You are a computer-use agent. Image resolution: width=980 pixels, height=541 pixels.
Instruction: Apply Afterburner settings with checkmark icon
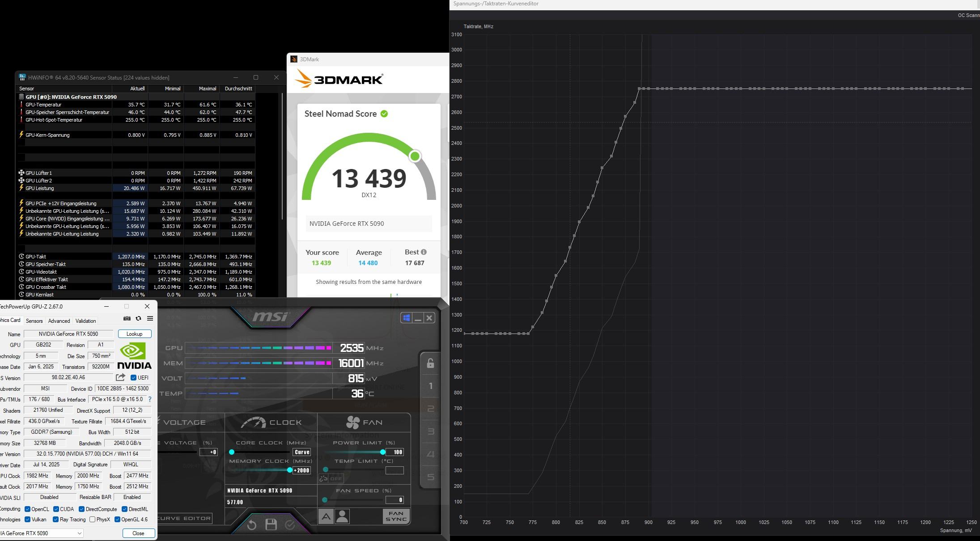(x=290, y=525)
